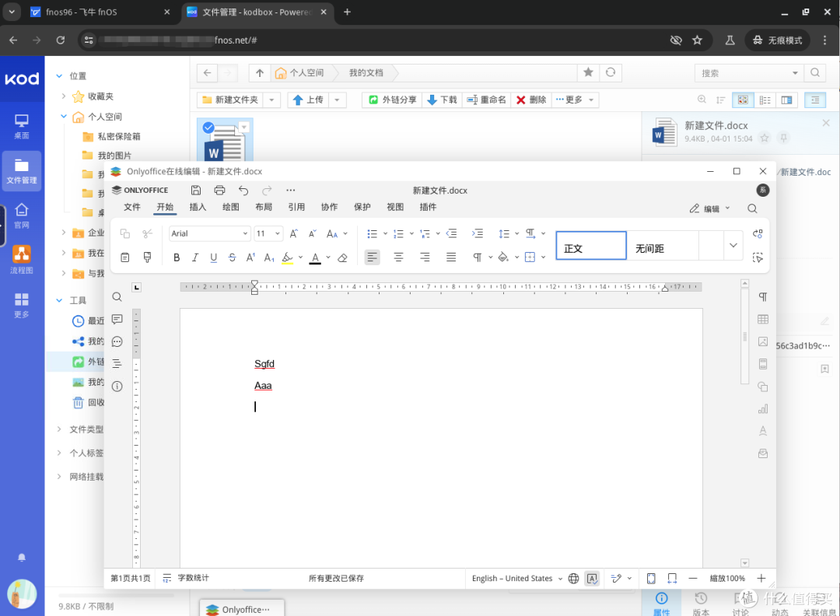Click the kodbox 搜索 search field

[742, 73]
